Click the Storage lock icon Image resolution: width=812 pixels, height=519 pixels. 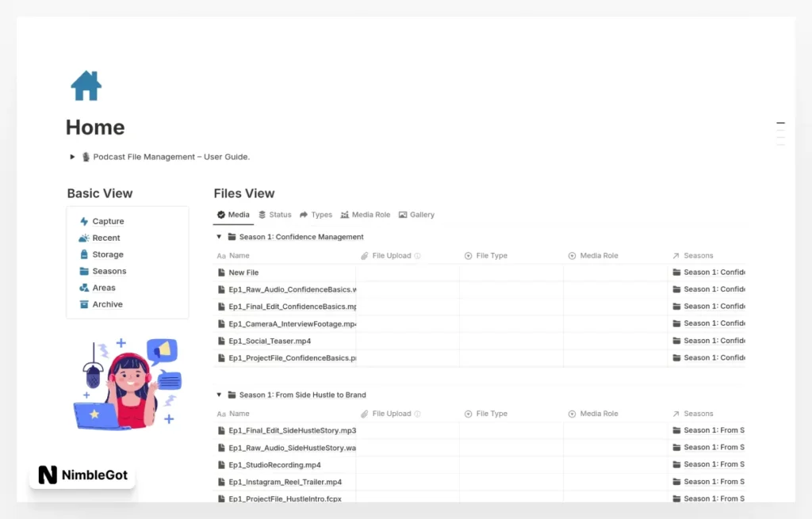click(84, 254)
